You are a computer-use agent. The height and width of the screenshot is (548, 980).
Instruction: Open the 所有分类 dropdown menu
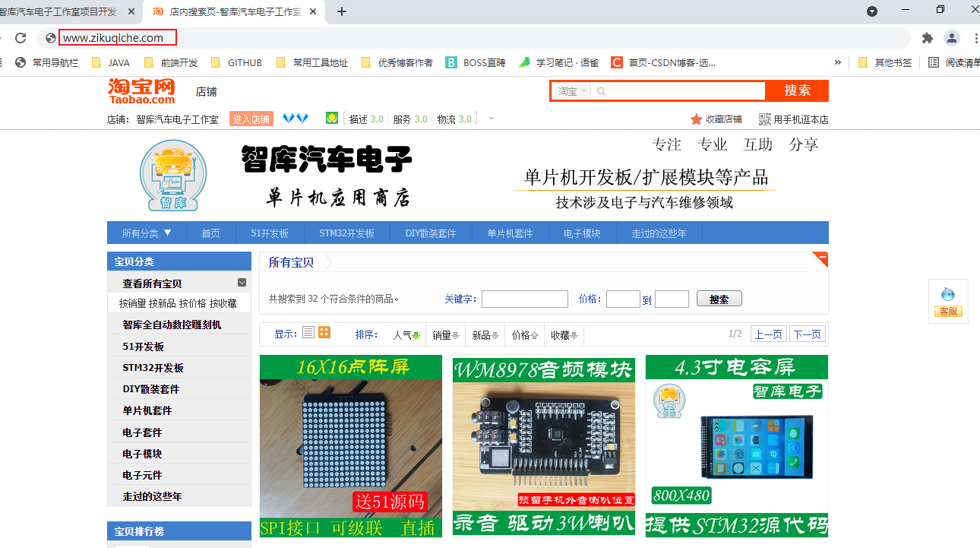(147, 233)
